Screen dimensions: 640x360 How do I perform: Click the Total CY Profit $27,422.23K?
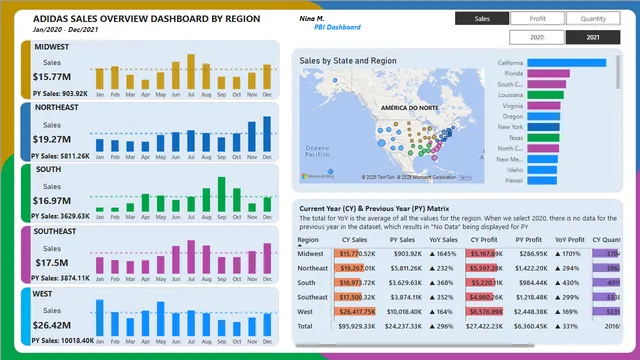point(484,326)
